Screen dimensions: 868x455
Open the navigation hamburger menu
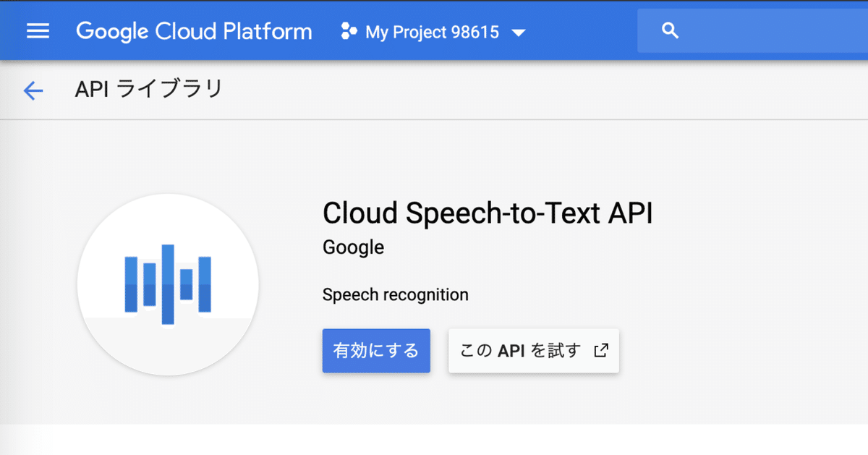click(x=38, y=30)
